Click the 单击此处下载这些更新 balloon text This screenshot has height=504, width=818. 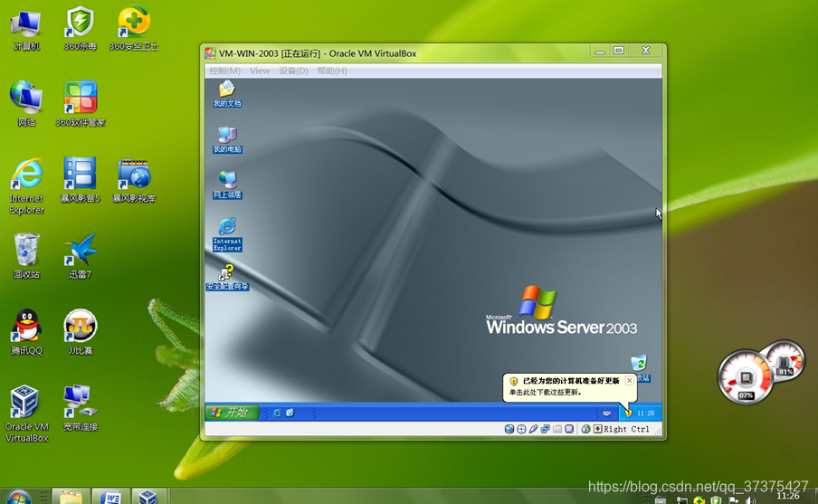point(545,393)
